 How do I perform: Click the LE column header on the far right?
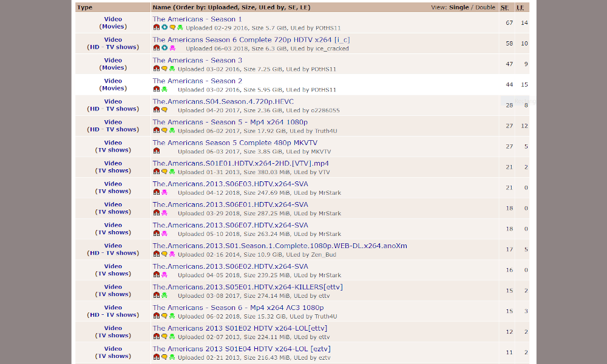[x=520, y=7]
